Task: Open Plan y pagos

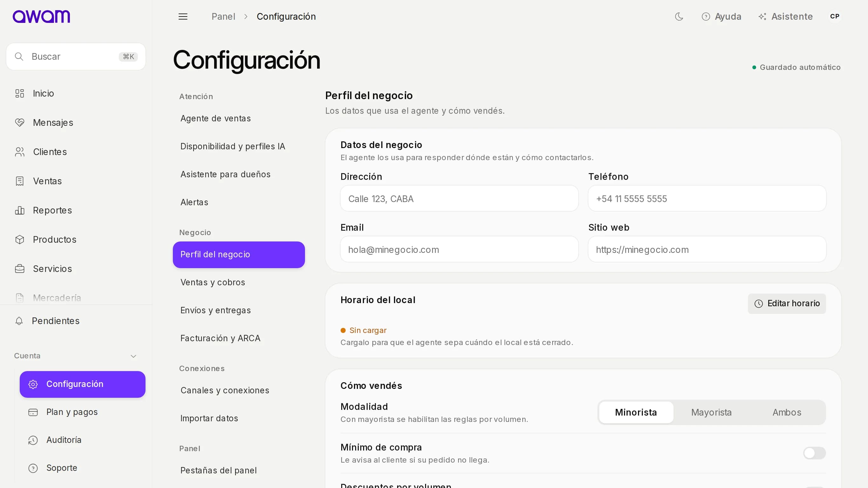Action: pos(83,412)
